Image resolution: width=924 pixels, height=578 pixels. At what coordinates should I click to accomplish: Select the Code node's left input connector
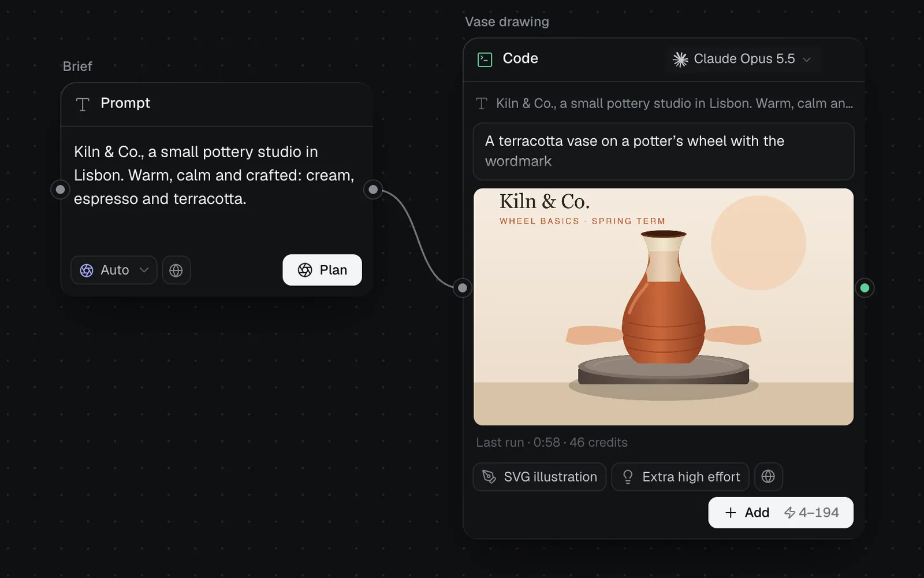[463, 288]
